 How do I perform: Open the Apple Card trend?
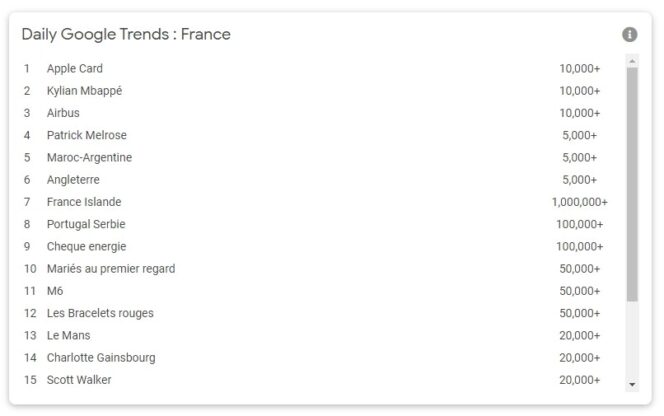pos(75,69)
